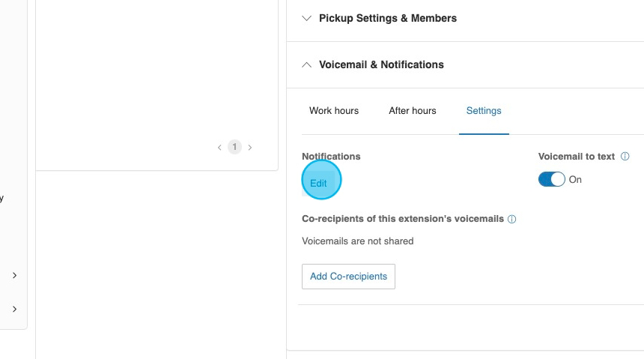
Task: Click the "Pickup Settings & Members" section title
Action: (x=388, y=19)
